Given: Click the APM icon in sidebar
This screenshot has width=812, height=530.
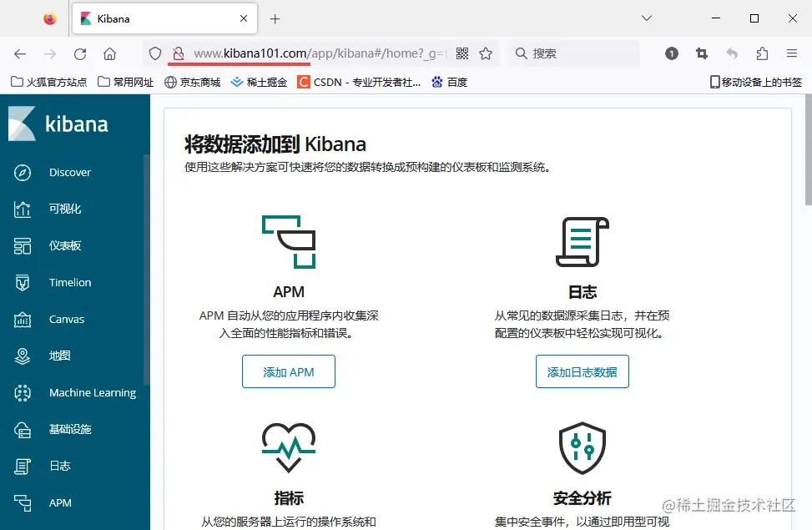Looking at the screenshot, I should pos(23,503).
